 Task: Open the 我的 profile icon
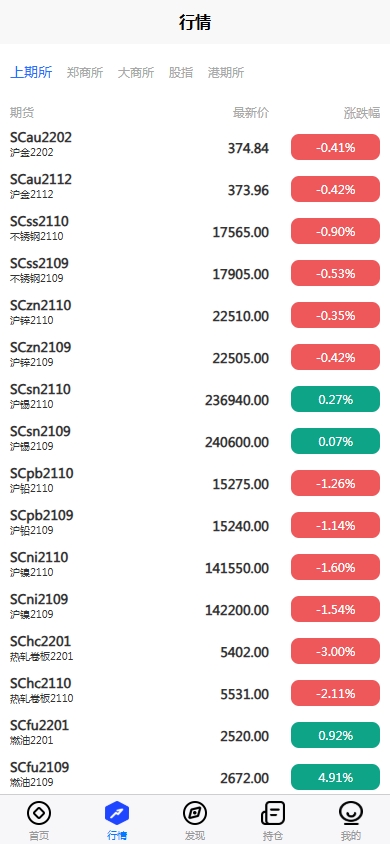point(351,813)
